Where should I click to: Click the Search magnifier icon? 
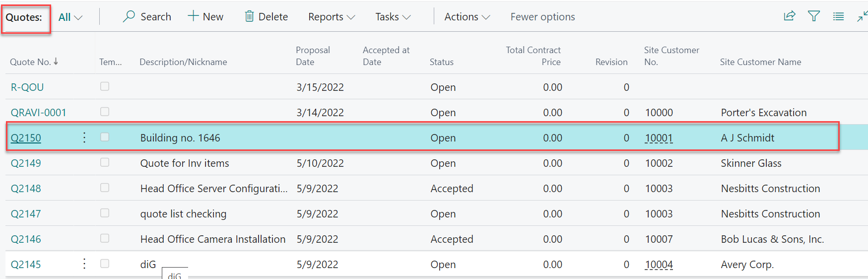pos(129,16)
